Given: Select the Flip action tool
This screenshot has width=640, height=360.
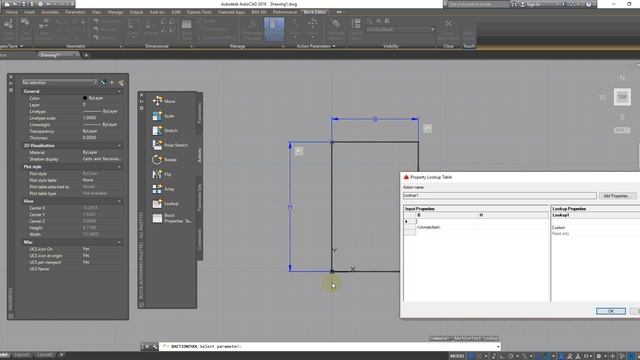Looking at the screenshot, I should point(162,174).
